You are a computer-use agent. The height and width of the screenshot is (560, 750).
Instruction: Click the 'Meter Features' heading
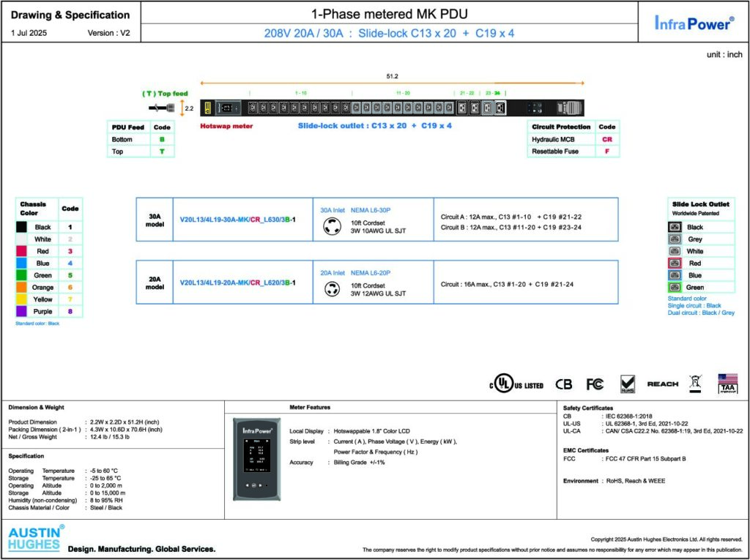(310, 408)
